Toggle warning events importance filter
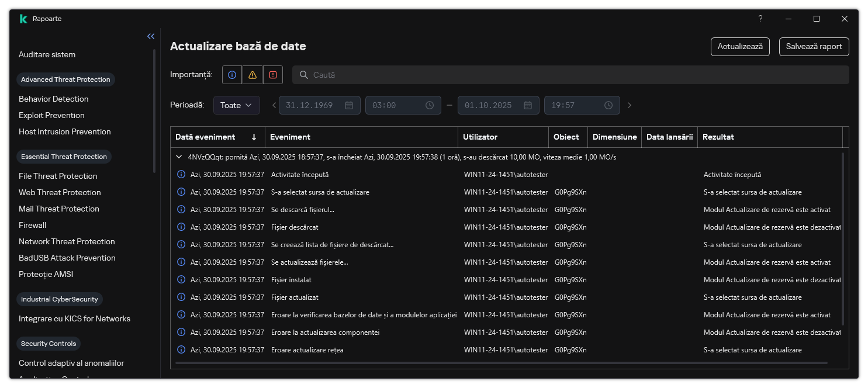 click(x=253, y=75)
